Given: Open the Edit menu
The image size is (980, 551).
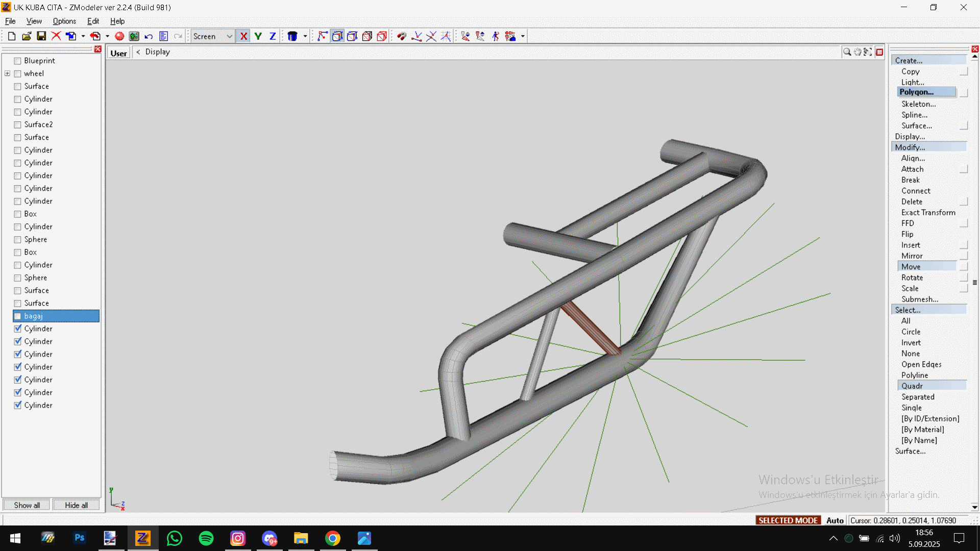Looking at the screenshot, I should pyautogui.click(x=93, y=21).
